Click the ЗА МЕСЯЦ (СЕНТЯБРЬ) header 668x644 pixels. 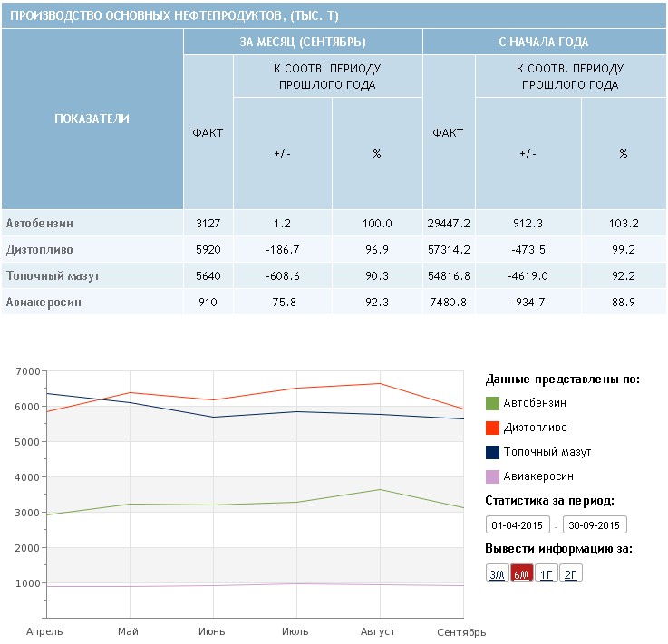[x=303, y=42]
